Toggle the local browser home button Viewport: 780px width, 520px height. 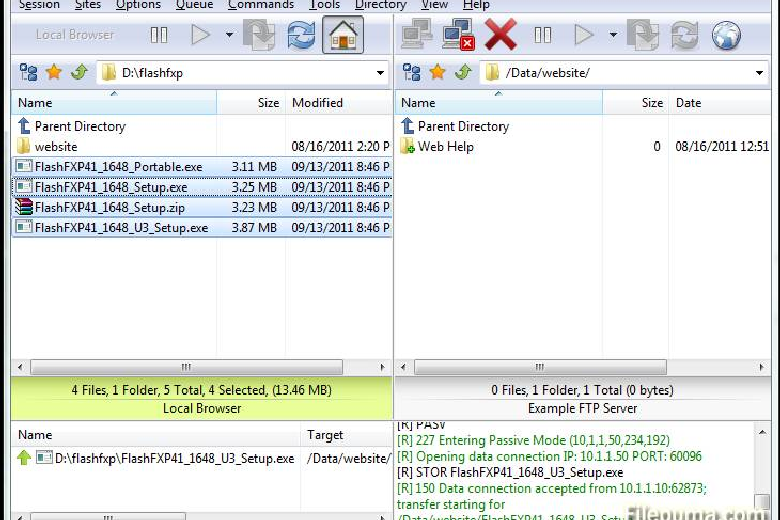343,35
